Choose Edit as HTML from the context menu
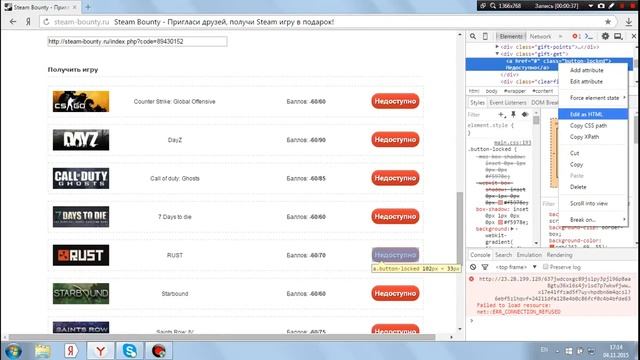The height and width of the screenshot is (360, 640). (593, 114)
